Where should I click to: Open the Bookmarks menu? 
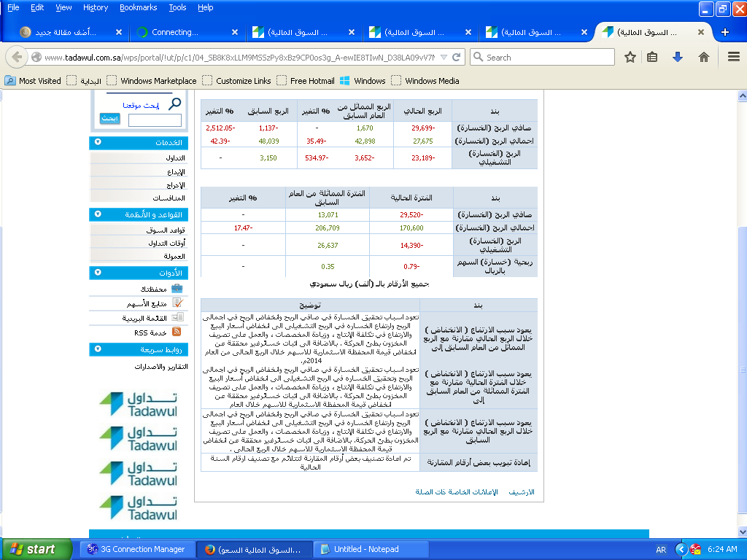[x=138, y=7]
